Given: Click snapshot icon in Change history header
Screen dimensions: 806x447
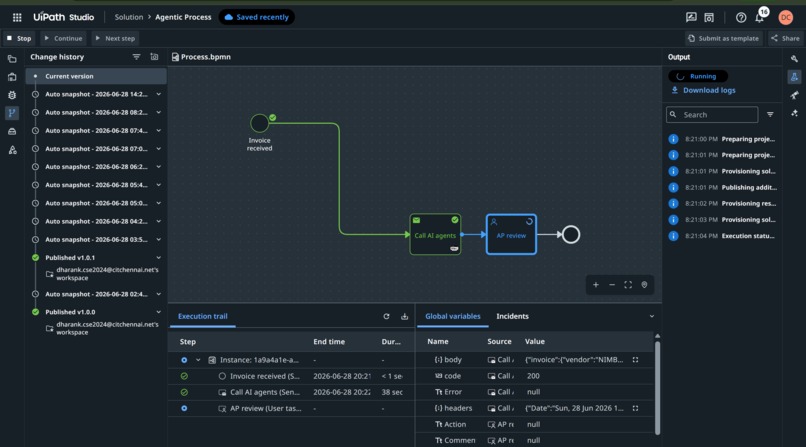Looking at the screenshot, I should click(x=154, y=57).
